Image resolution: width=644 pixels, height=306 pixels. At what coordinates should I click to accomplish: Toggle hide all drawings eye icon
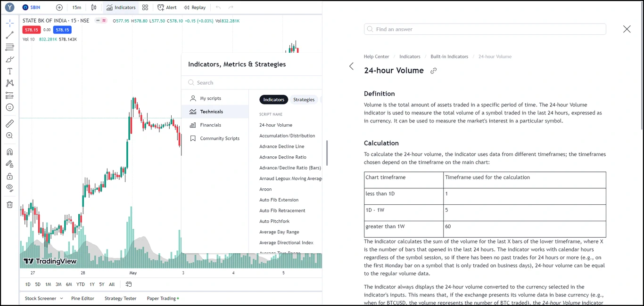[10, 188]
